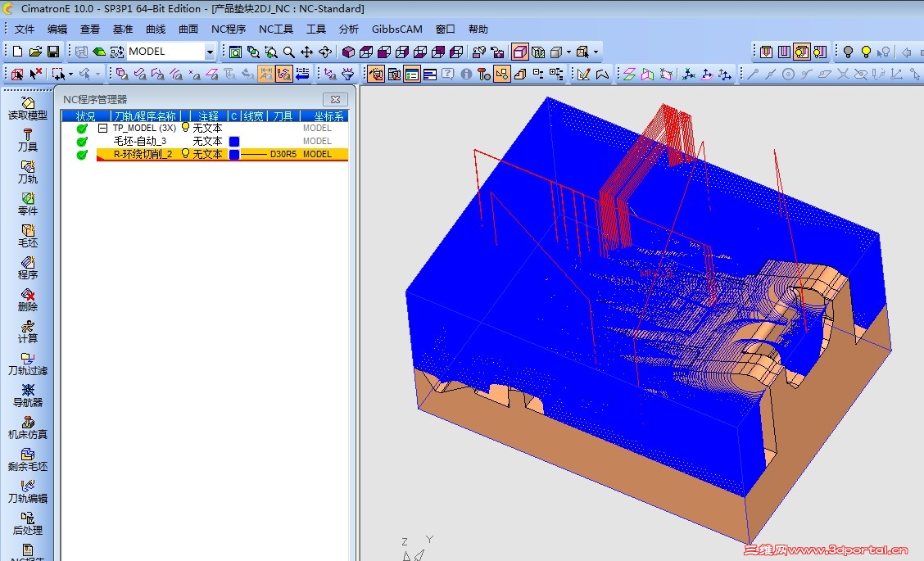The width and height of the screenshot is (924, 561).
Task: Open the cube-with-cursor dropdown arrow
Action: tap(596, 52)
